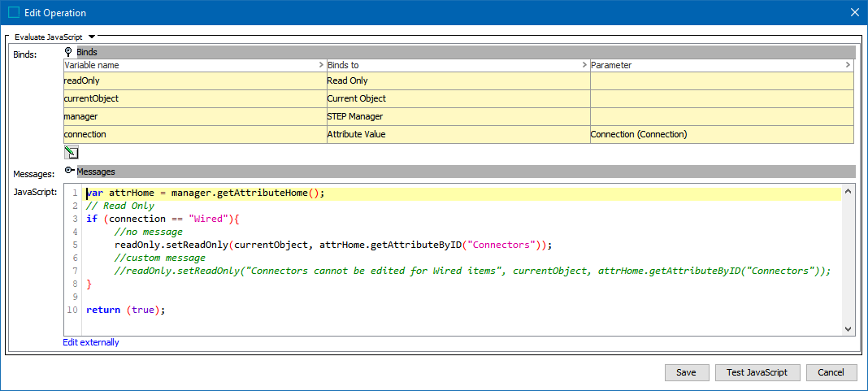Open the Evaluate JavaScript operation dropdown
Viewport: 868px width, 391px height.
[92, 37]
